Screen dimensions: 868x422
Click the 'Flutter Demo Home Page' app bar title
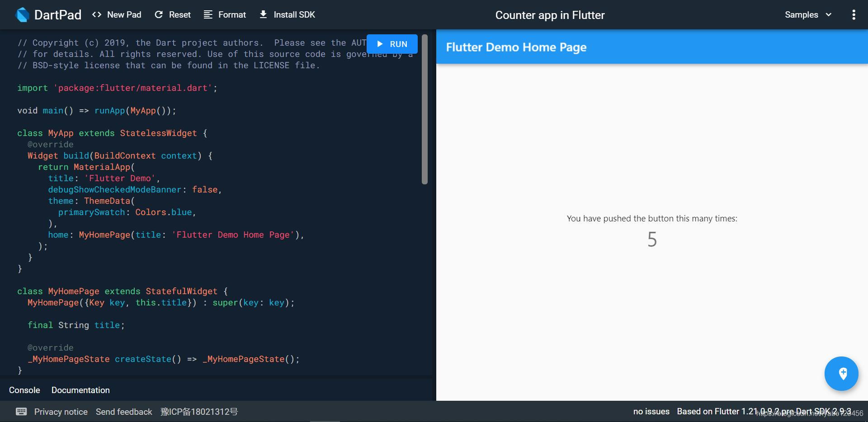click(x=516, y=47)
